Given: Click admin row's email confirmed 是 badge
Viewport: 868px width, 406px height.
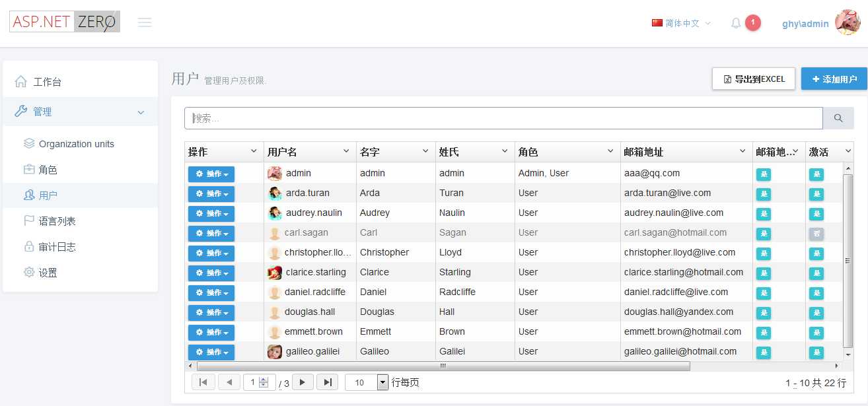Looking at the screenshot, I should [764, 174].
